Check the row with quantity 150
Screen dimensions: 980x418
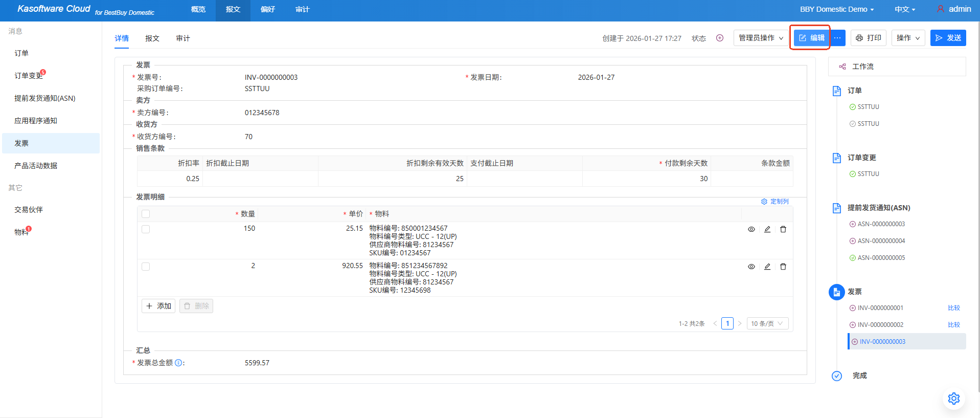coord(146,229)
